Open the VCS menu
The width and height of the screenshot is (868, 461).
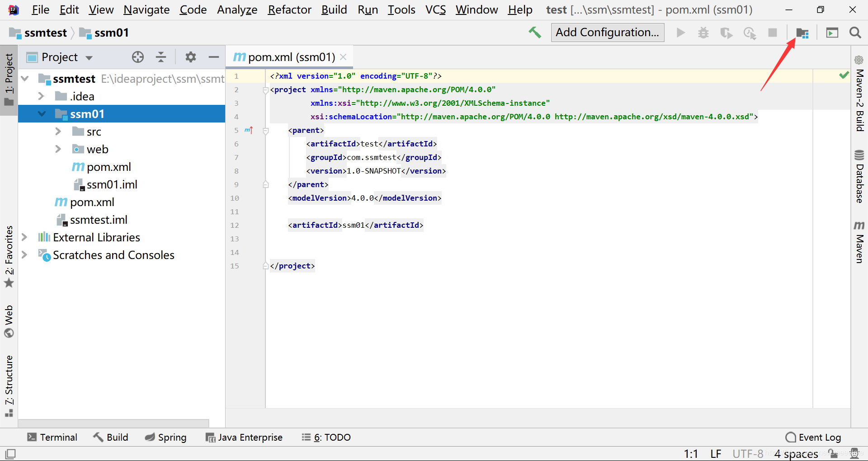click(435, 9)
